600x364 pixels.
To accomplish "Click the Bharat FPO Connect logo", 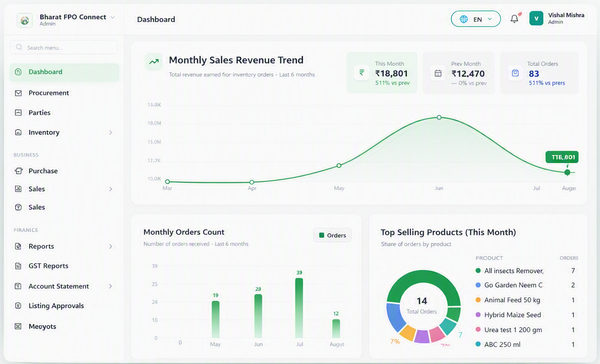I will [x=25, y=20].
